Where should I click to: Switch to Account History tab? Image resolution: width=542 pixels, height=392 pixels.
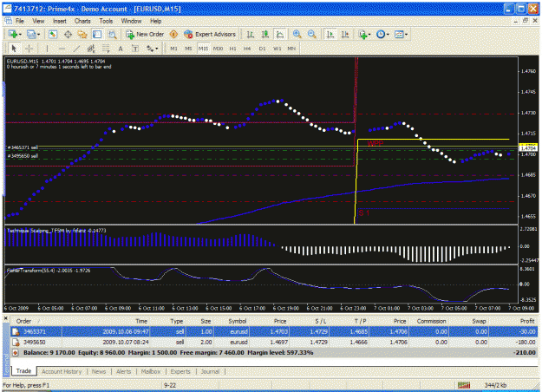(x=62, y=371)
